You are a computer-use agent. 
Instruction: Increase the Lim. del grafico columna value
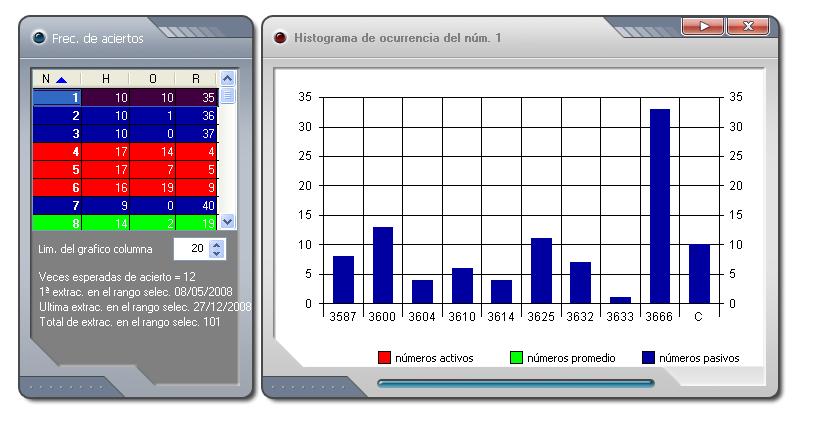point(217,245)
